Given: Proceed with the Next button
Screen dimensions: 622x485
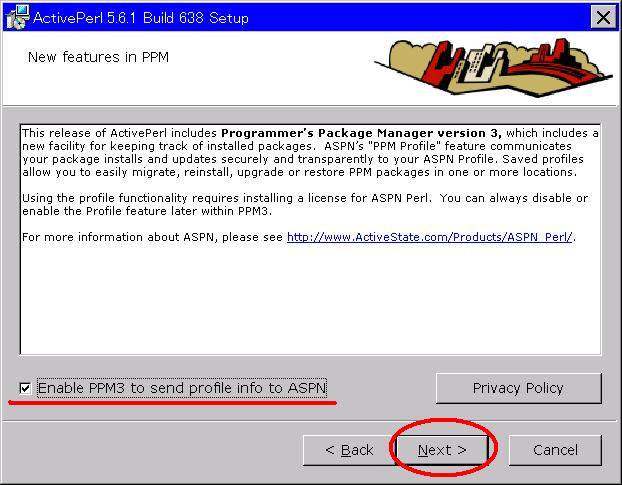Looking at the screenshot, I should tap(442, 450).
